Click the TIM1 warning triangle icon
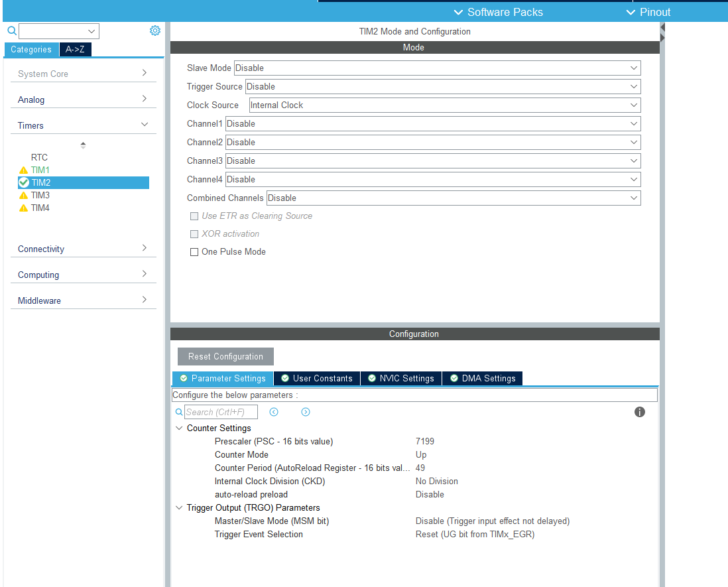The image size is (728, 587). click(23, 170)
